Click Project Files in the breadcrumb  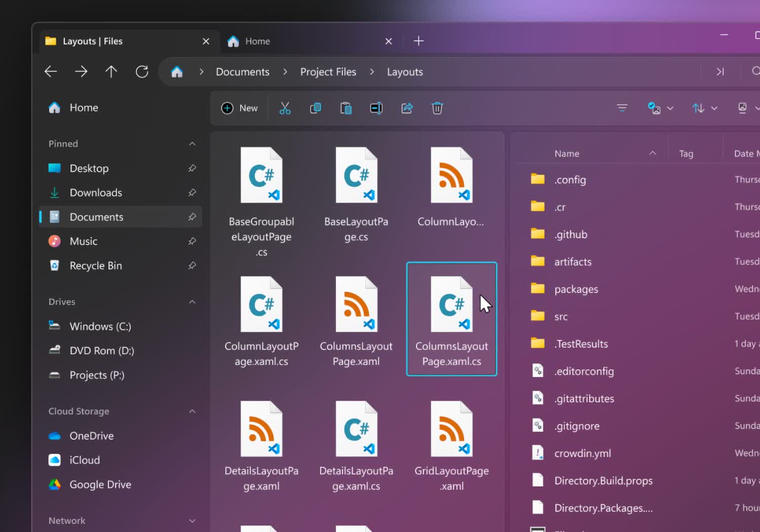click(328, 72)
